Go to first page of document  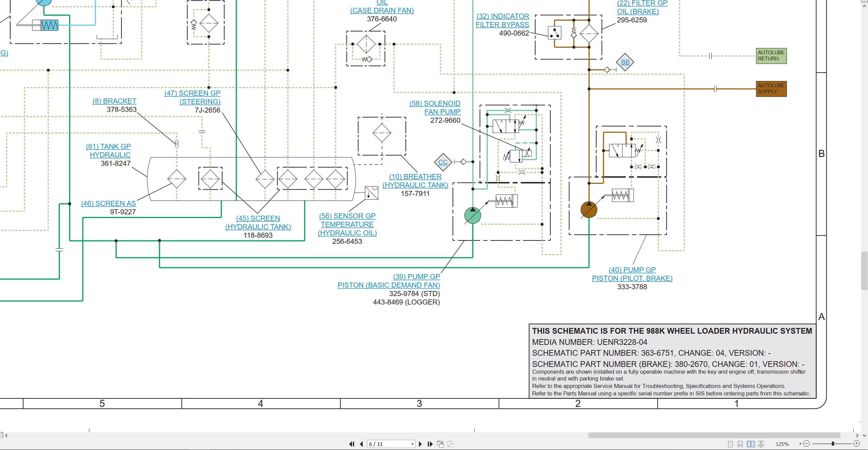click(352, 444)
